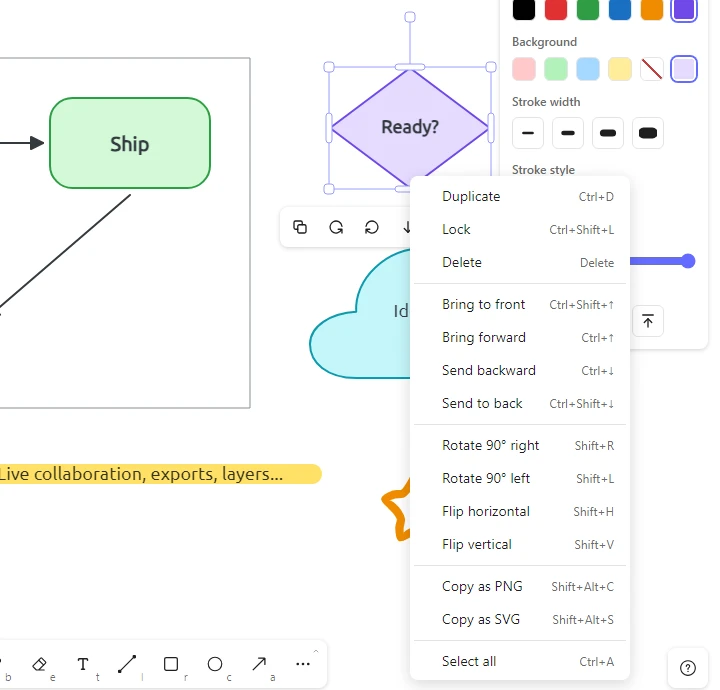Screen dimensions: 720x690
Task: Set background to light blue
Action: point(588,69)
